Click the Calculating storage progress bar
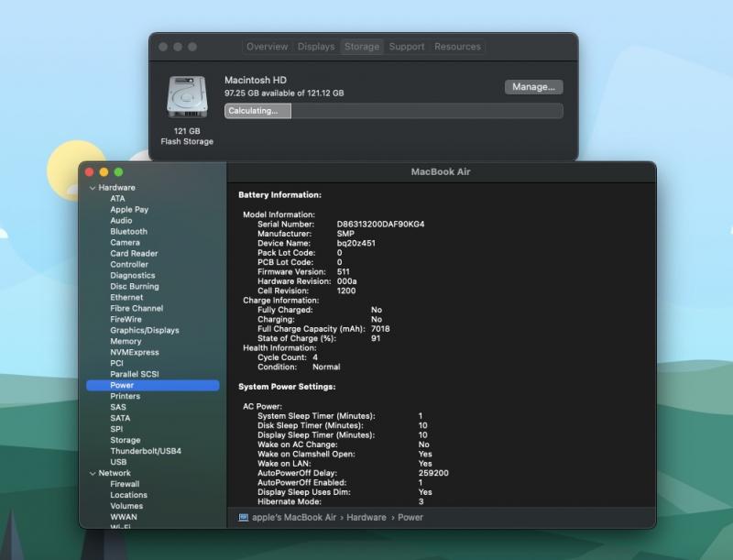Image resolution: width=733 pixels, height=560 pixels. click(x=393, y=111)
